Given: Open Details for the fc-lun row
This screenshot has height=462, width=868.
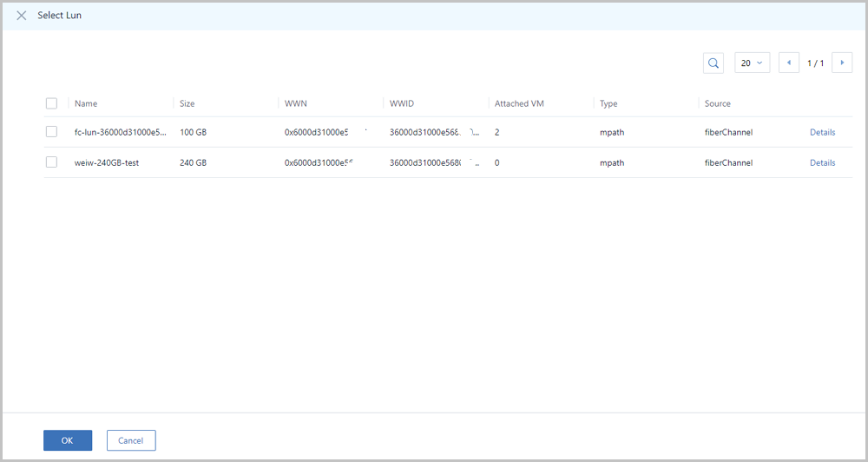Looking at the screenshot, I should [823, 132].
